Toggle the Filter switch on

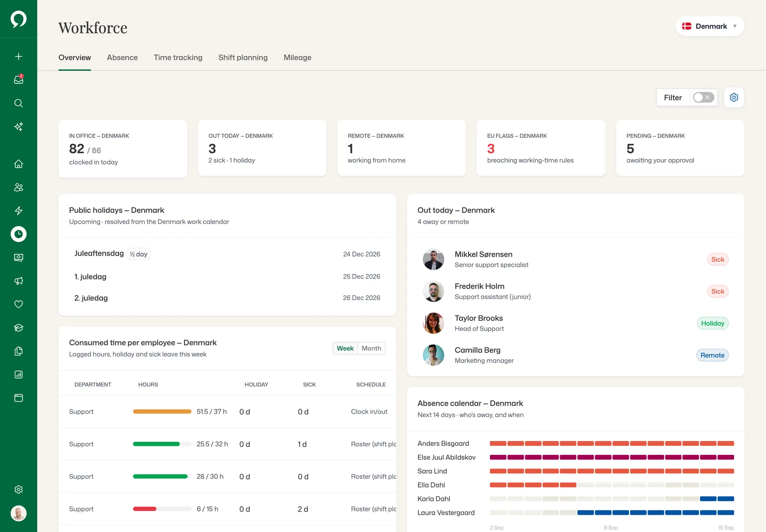point(704,97)
